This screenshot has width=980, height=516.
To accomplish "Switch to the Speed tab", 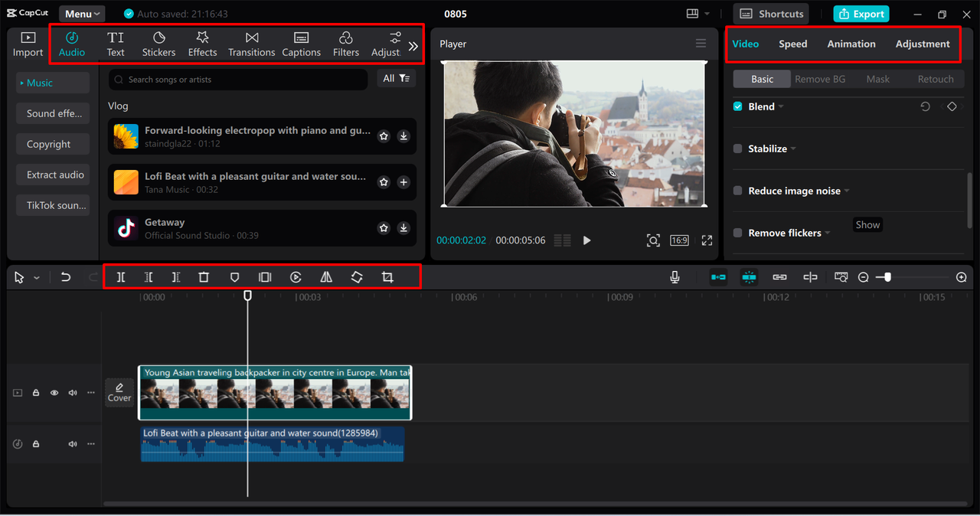I will coord(792,44).
